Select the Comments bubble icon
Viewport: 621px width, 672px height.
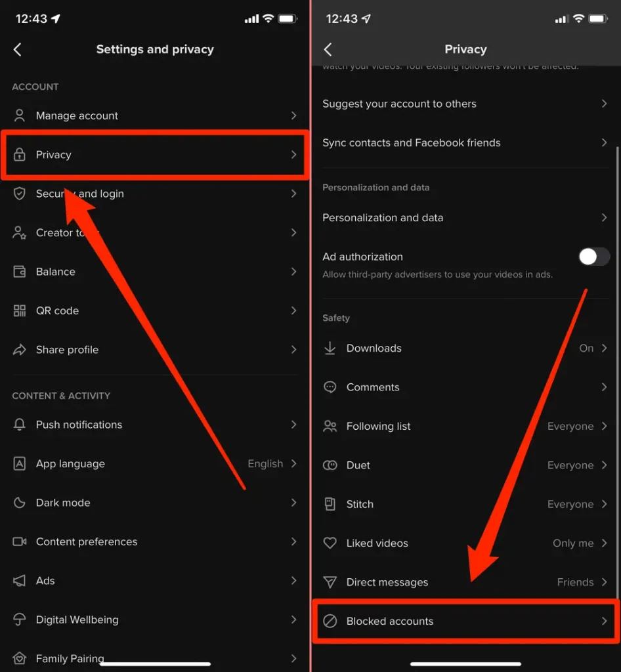pos(330,387)
